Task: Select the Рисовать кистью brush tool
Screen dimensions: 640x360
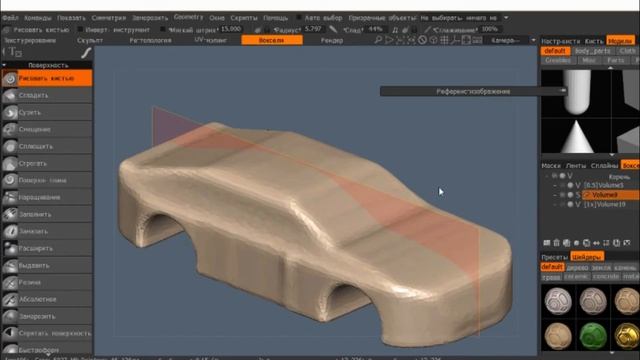Action: pos(47,78)
